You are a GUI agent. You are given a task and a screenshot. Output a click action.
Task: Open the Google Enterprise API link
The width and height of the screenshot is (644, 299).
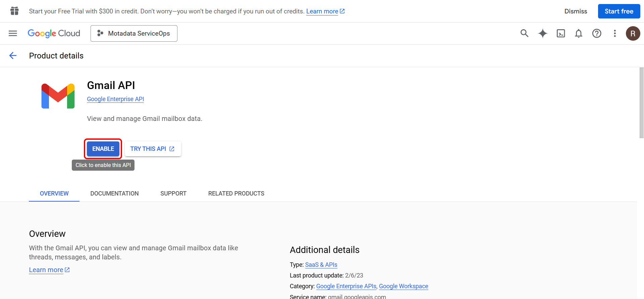click(x=115, y=99)
